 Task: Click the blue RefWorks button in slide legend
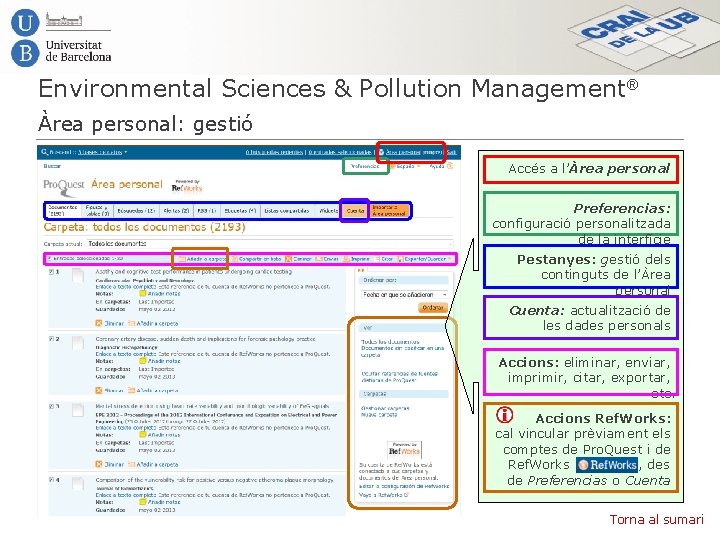pos(607,465)
